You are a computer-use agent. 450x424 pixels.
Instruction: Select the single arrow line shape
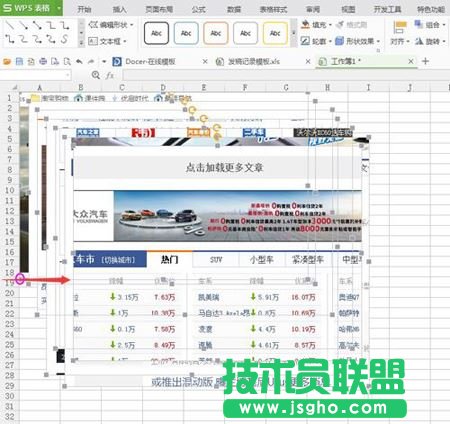[23, 25]
